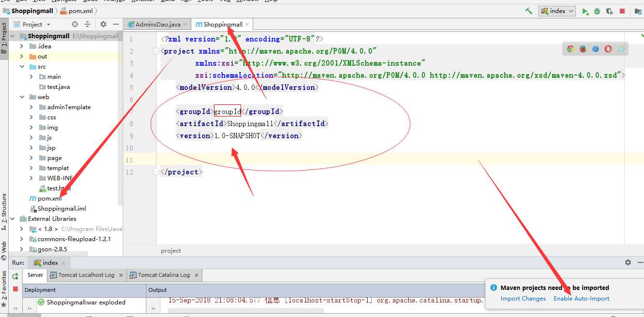Select the test.java folder in tree
Screen dimensions: 644x317
coord(55,87)
